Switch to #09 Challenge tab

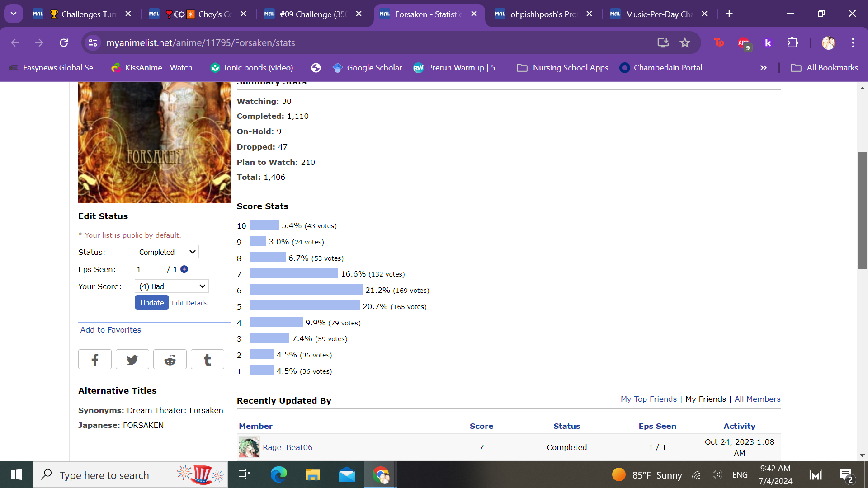313,14
